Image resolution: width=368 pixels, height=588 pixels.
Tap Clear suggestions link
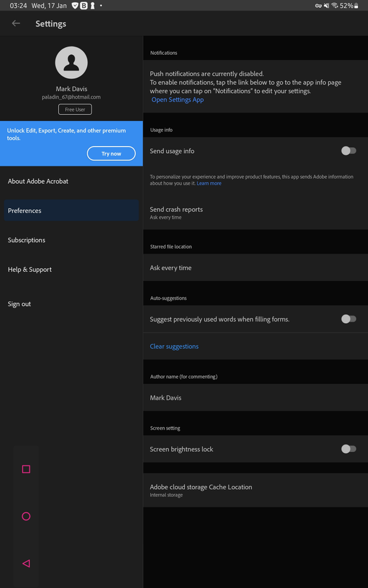coord(174,346)
